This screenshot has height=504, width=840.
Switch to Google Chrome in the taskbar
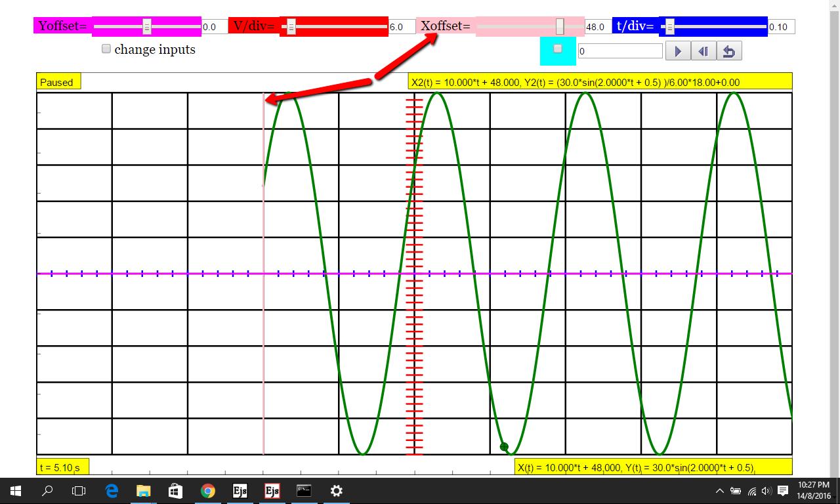(x=207, y=490)
